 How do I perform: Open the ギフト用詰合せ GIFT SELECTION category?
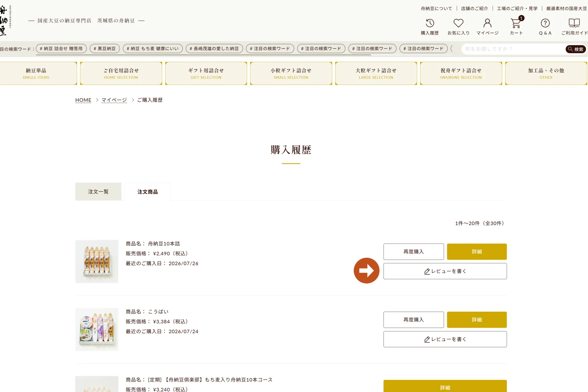pyautogui.click(x=206, y=73)
